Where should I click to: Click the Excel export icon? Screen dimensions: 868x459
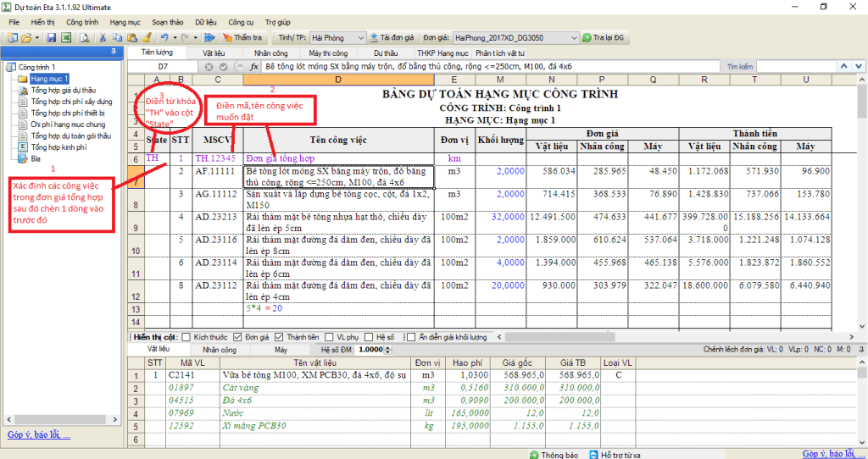click(66, 38)
